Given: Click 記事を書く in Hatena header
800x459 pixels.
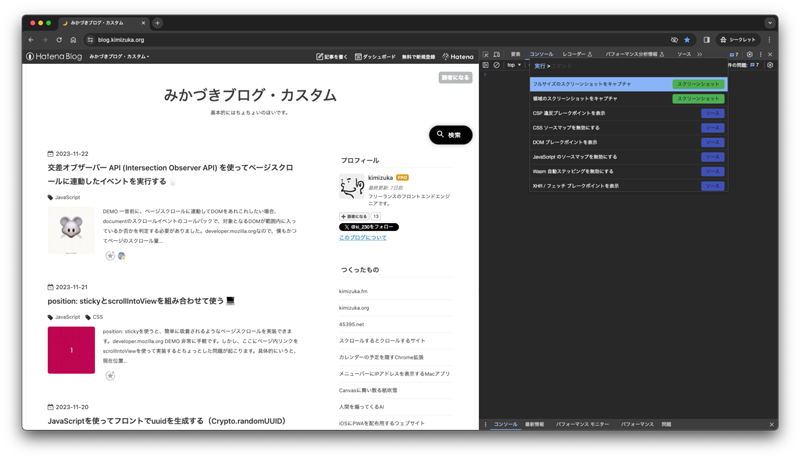Looking at the screenshot, I should pos(332,57).
